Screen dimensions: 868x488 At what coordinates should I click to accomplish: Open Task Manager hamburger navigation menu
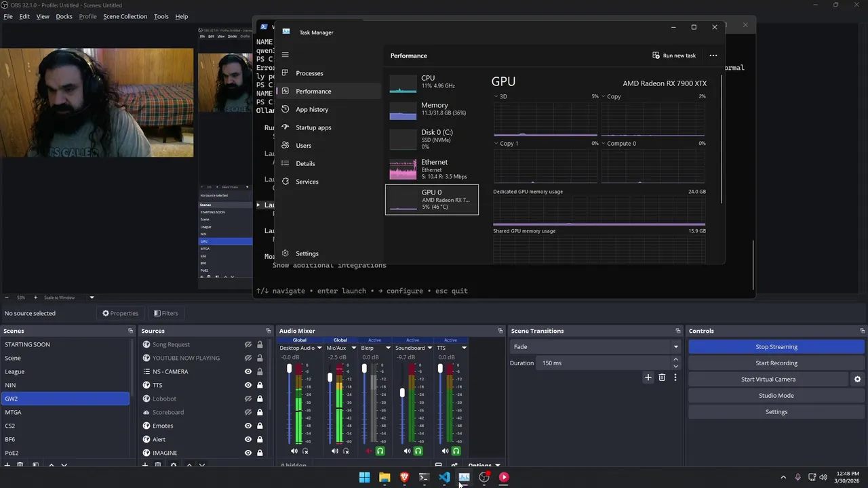285,55
